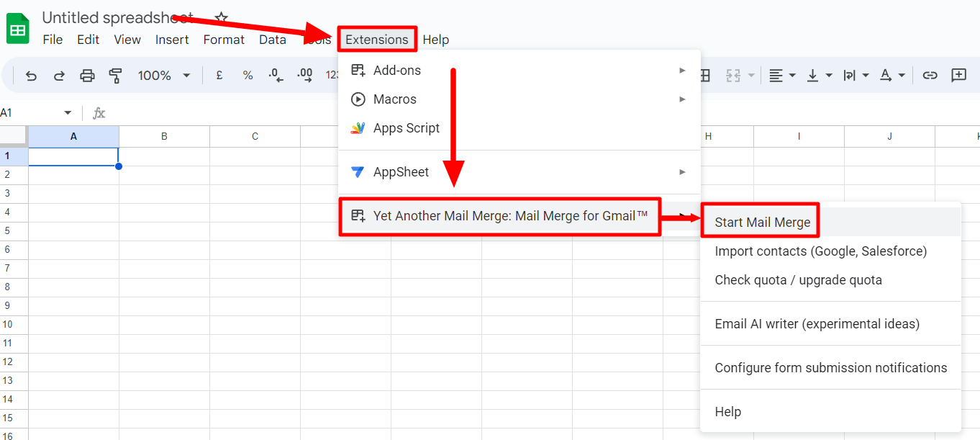
Task: Select Start Mail Merge
Action: pos(831,222)
